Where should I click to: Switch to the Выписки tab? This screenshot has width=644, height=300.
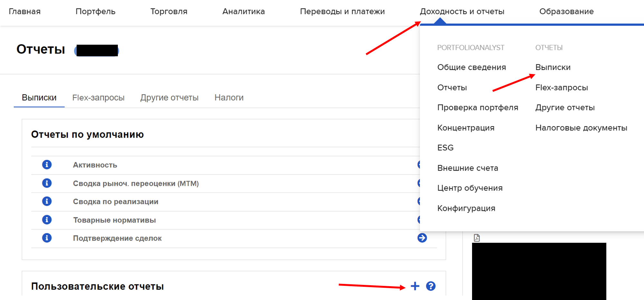tap(39, 97)
